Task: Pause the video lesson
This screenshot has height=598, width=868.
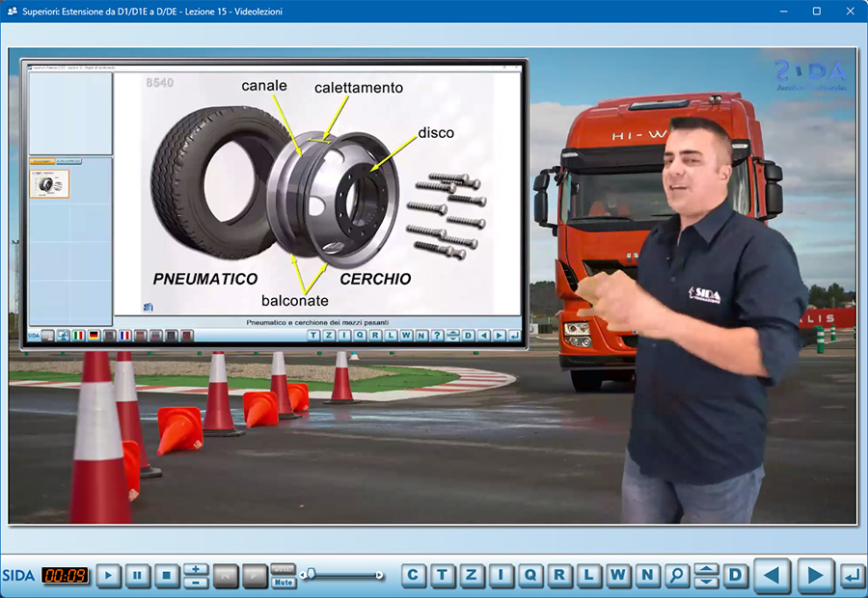Action: pos(137,576)
